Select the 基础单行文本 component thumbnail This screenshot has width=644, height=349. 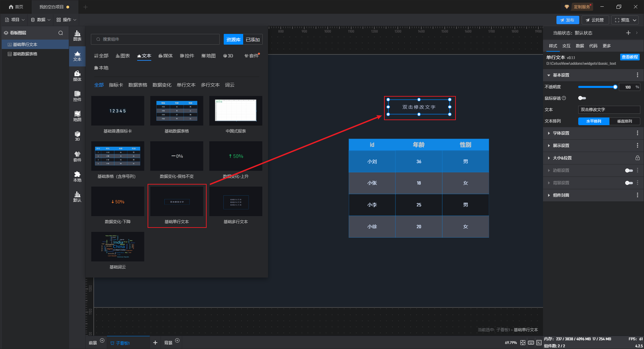point(177,201)
